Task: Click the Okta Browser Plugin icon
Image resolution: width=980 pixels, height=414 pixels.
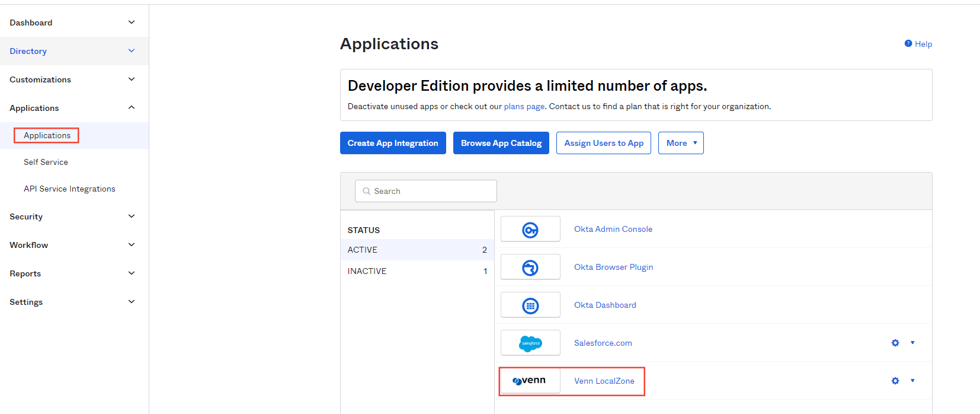Action: 530,267
